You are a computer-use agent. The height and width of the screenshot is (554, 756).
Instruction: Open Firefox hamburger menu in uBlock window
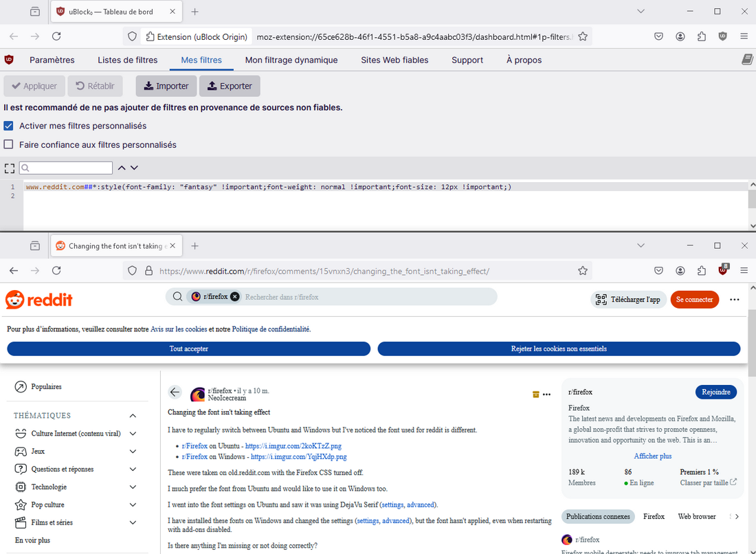pyautogui.click(x=744, y=36)
